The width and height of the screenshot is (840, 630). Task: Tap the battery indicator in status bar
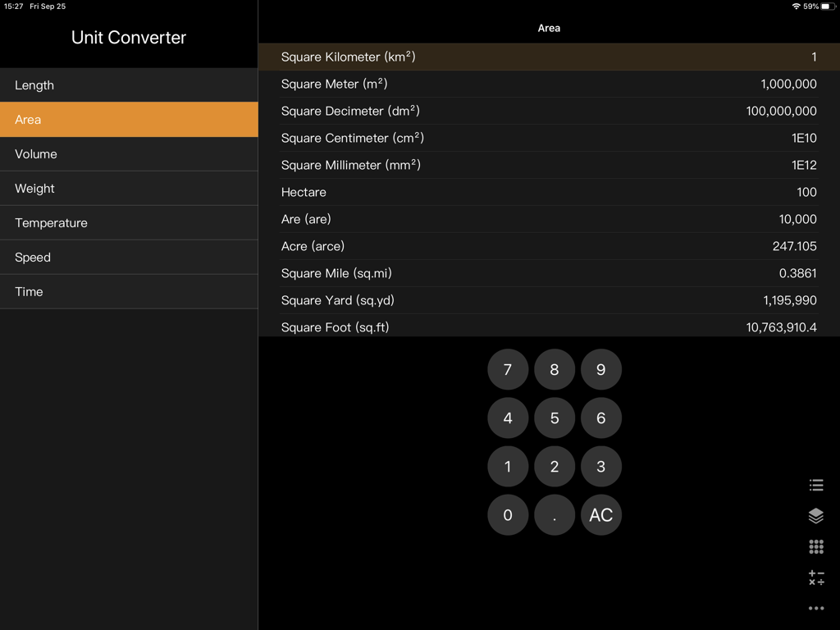(x=827, y=6)
